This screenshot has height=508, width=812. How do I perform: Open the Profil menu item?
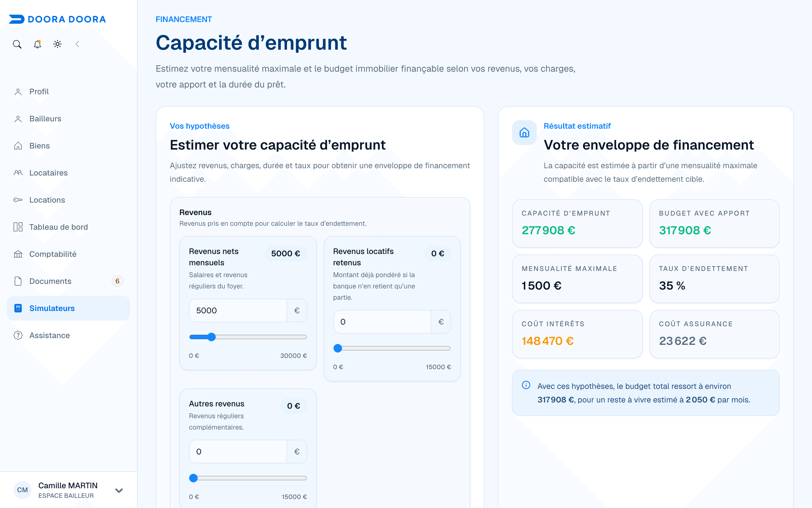(x=69, y=92)
